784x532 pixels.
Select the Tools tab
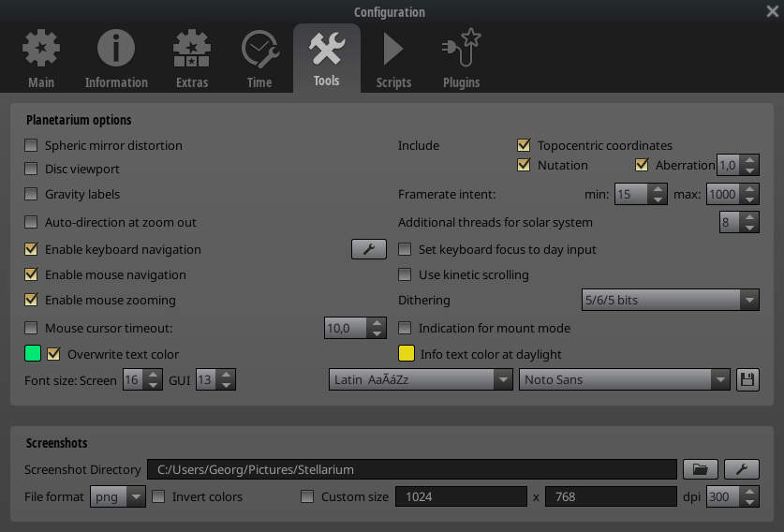click(327, 59)
